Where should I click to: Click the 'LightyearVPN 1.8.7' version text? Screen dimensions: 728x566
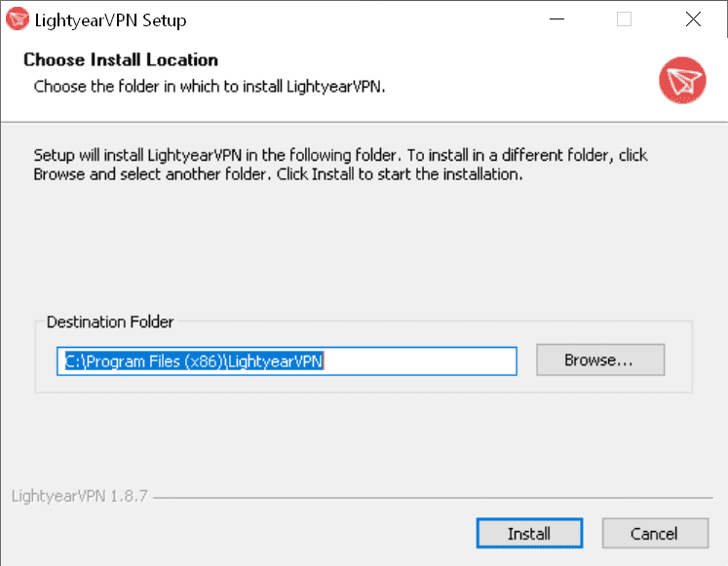(x=79, y=496)
